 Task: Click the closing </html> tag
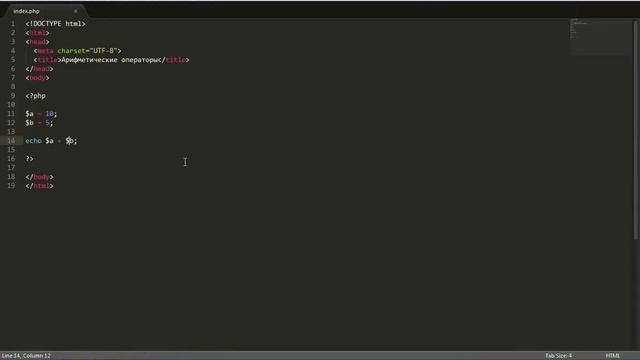(x=39, y=185)
